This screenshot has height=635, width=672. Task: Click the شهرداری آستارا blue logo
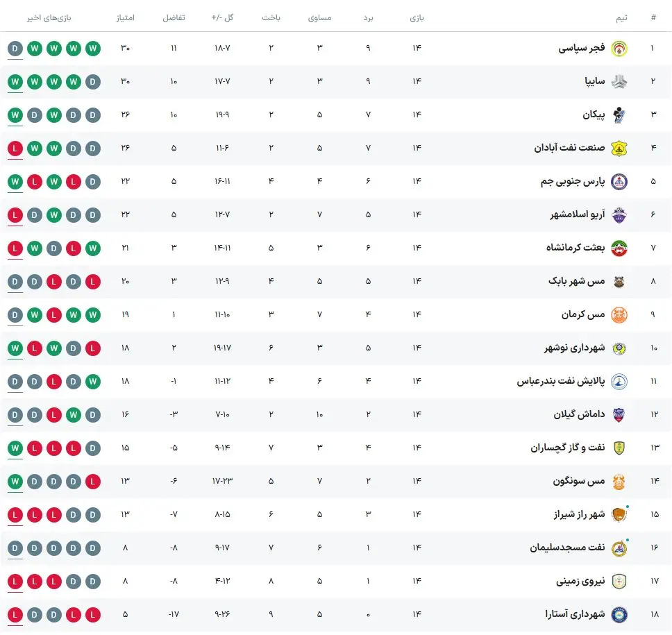pyautogui.click(x=619, y=615)
